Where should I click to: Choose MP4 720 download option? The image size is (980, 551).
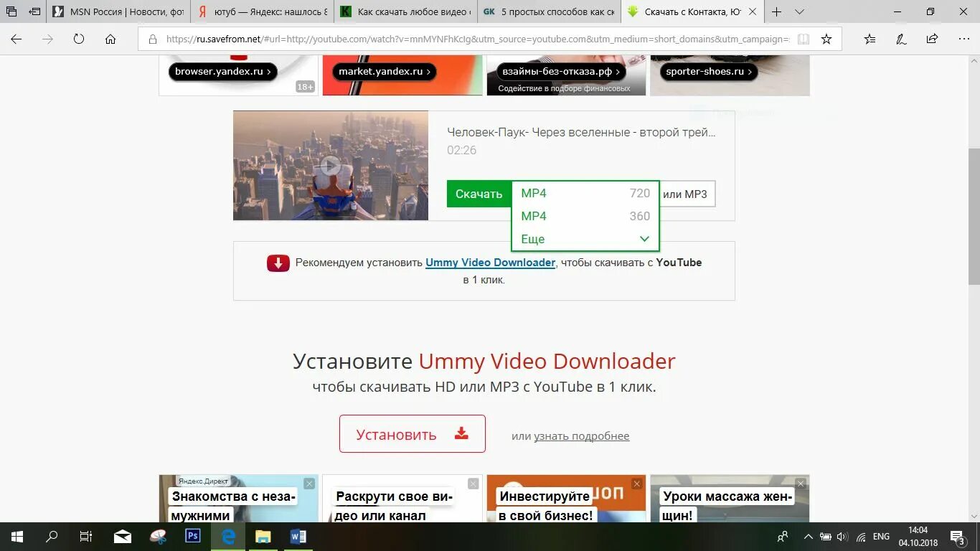[x=585, y=193]
